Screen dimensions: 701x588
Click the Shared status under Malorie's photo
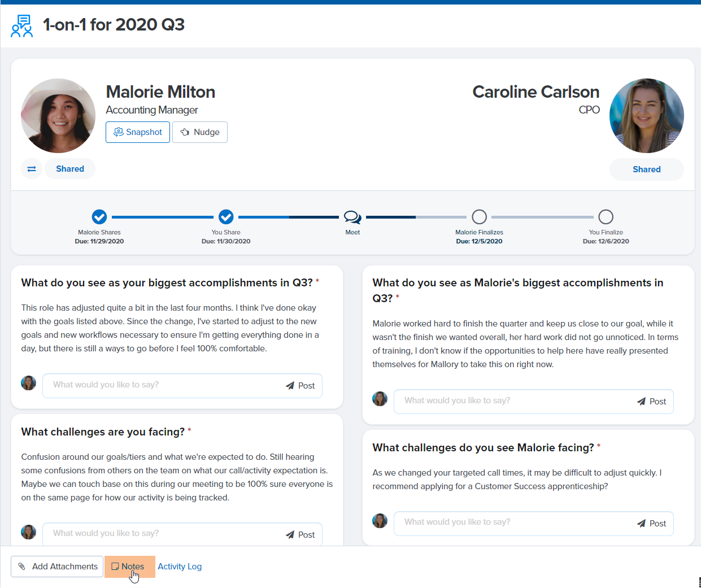click(70, 169)
